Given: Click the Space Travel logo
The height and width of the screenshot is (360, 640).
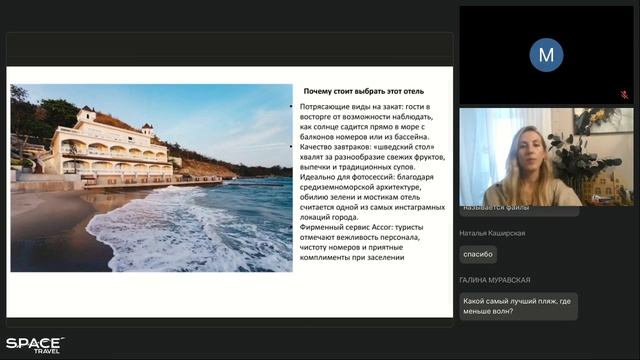Looking at the screenshot, I should point(35,345).
